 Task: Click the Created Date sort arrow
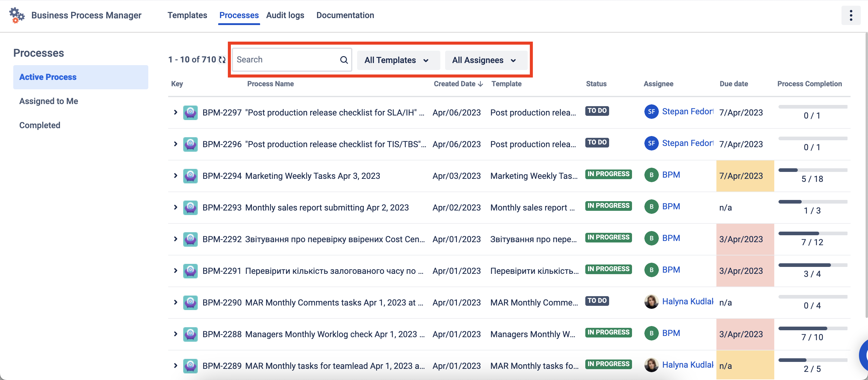(x=480, y=84)
